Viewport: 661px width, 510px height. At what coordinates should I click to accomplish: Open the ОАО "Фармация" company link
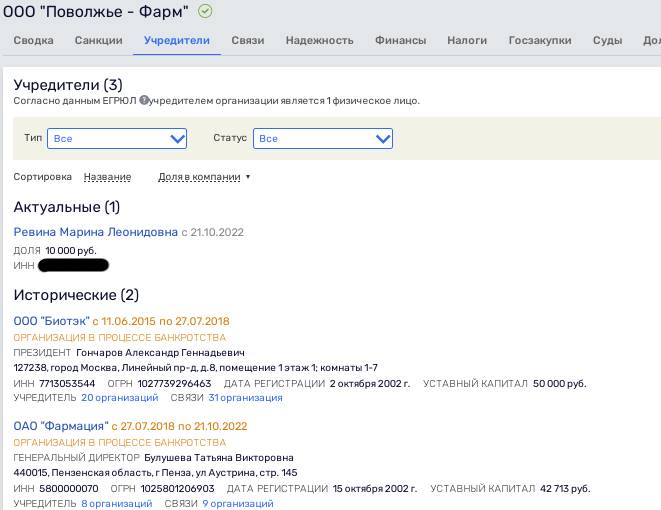coord(61,426)
